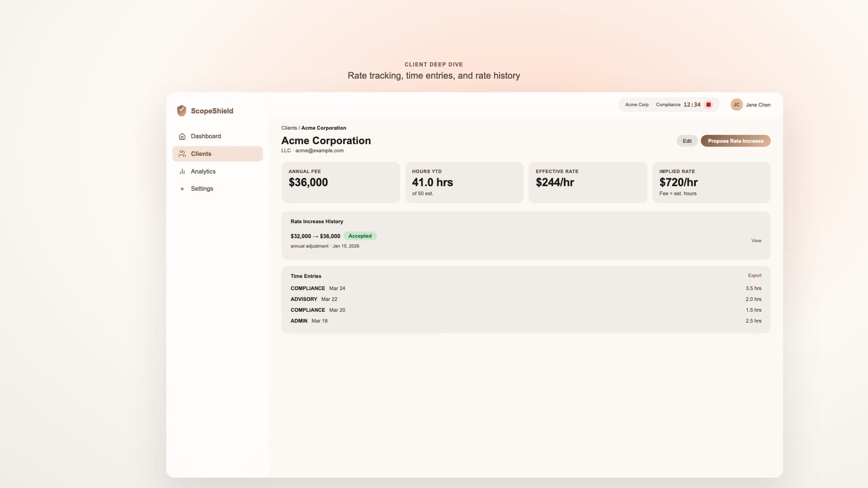
Task: Click the Settings dot icon
Action: pos(182,189)
